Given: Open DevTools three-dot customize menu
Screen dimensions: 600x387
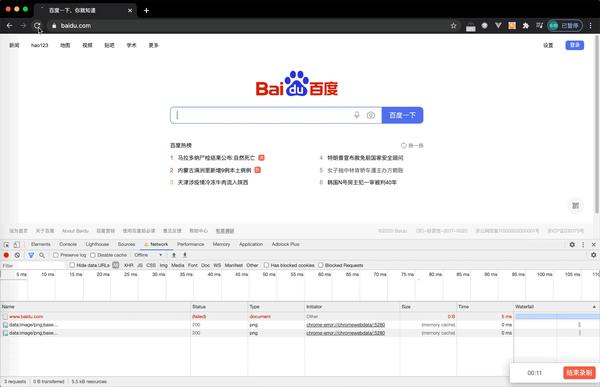Looking at the screenshot, I should click(583, 244).
